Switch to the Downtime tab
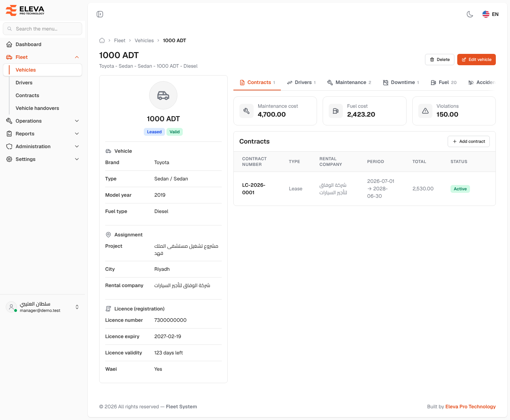Image resolution: width=510 pixels, height=420 pixels. (x=401, y=82)
